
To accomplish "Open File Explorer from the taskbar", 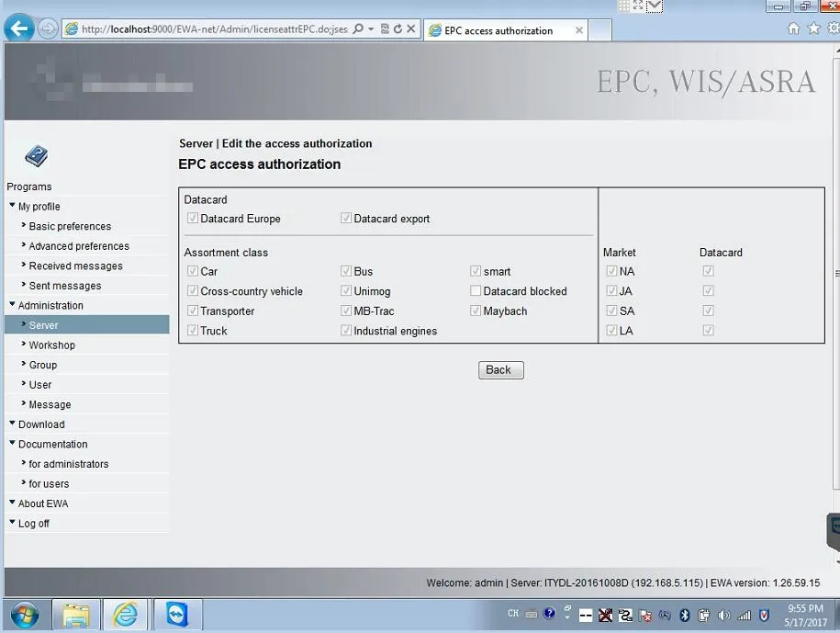I will click(76, 615).
